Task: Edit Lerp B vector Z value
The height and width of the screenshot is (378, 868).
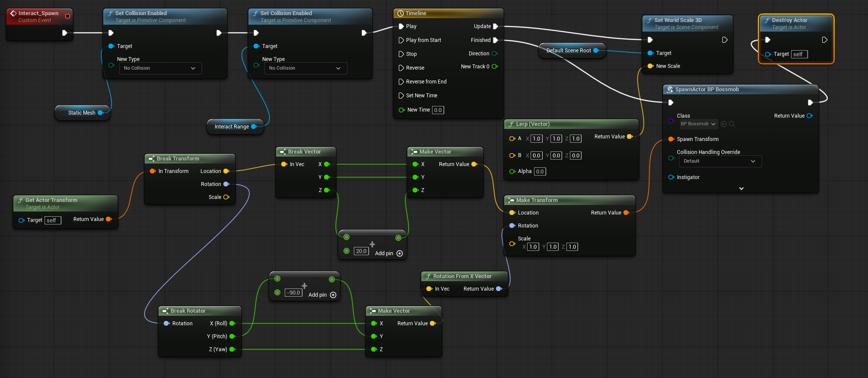Action: pos(575,156)
